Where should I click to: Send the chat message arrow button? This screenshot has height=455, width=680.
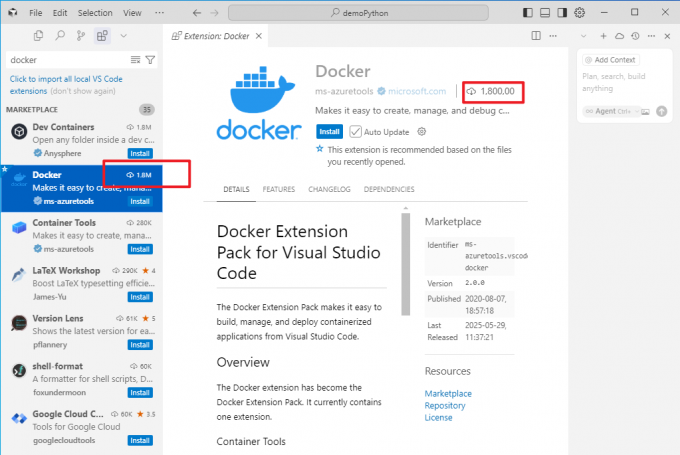pyautogui.click(x=661, y=111)
